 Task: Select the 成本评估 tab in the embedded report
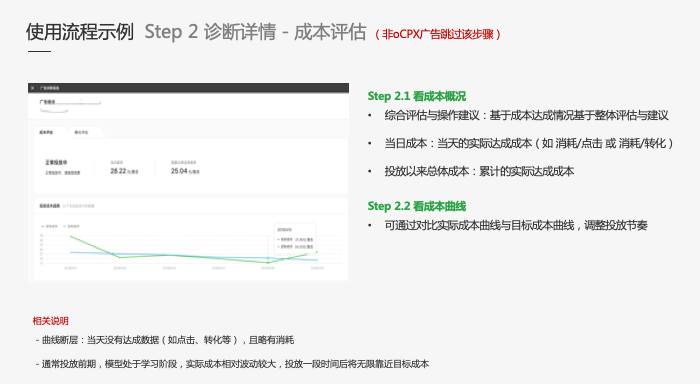(x=46, y=133)
